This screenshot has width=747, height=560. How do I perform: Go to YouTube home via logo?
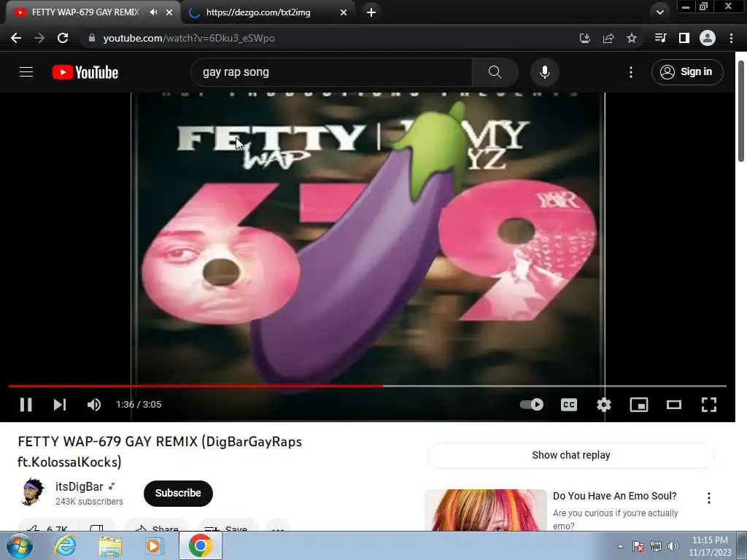pyautogui.click(x=85, y=72)
